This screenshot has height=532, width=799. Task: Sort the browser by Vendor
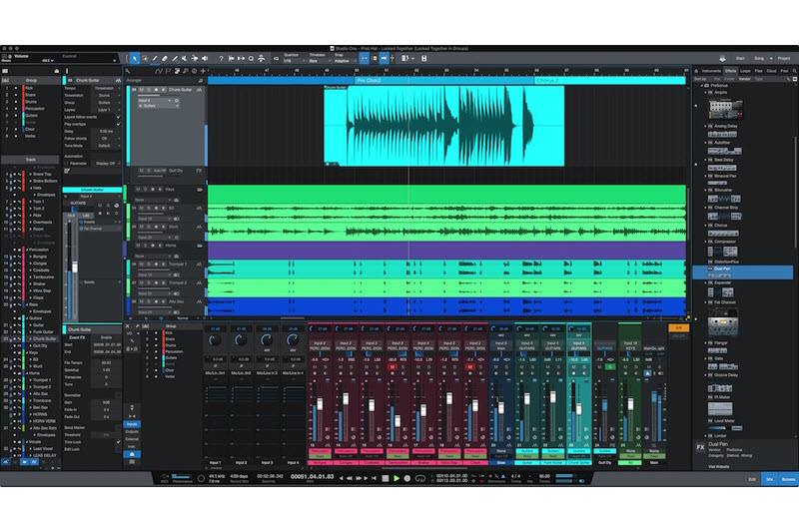744,79
